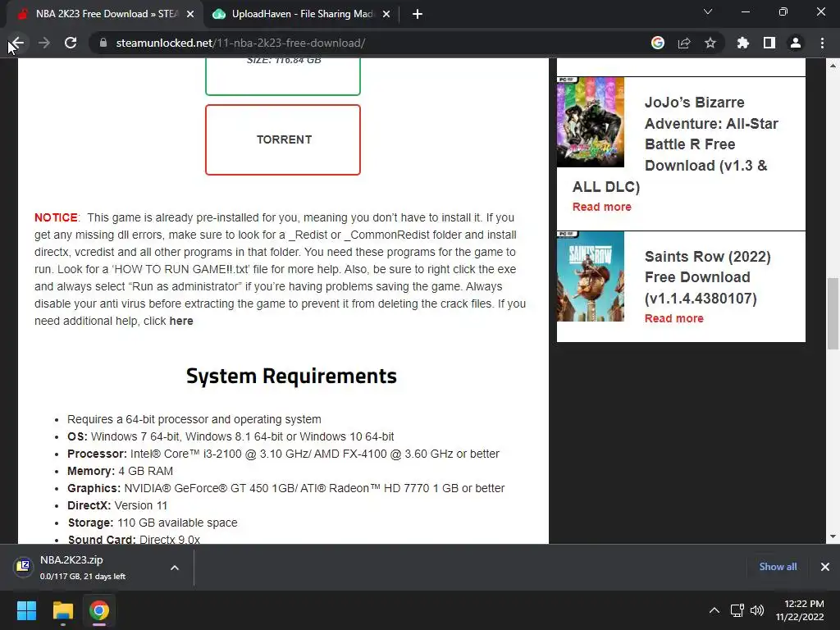The width and height of the screenshot is (840, 630).
Task: Click the TORRENT download button
Action: (283, 139)
